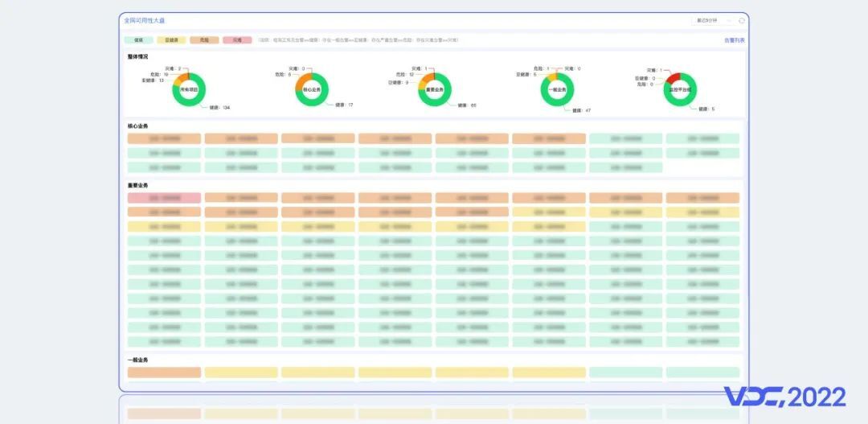This screenshot has width=868, height=424.
Task: Click the 一般业务 donut chart
Action: point(557,89)
